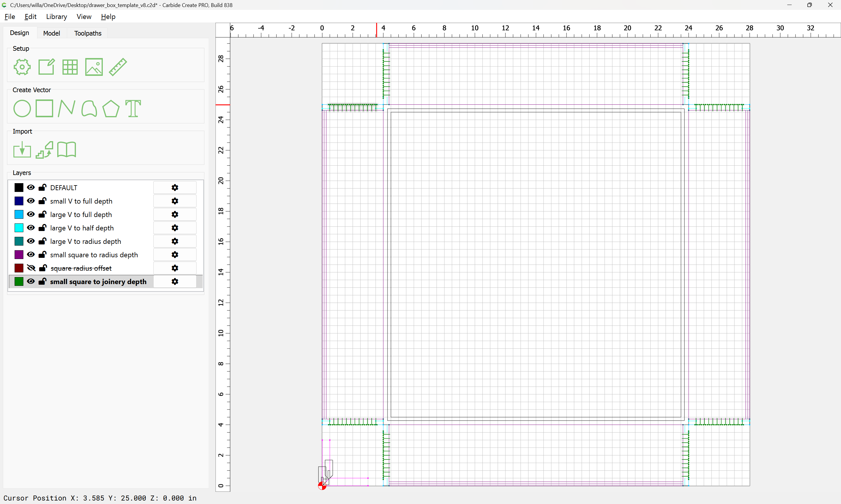841x504 pixels.
Task: Open settings for small square to radius depth
Action: [x=175, y=255]
